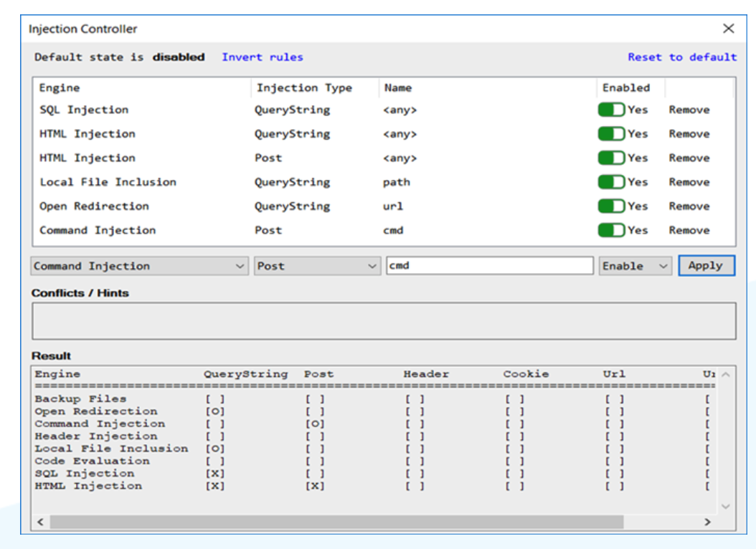The width and height of the screenshot is (756, 549).
Task: Toggle the HTML Injection QueryString rule switch
Action: [x=611, y=134]
